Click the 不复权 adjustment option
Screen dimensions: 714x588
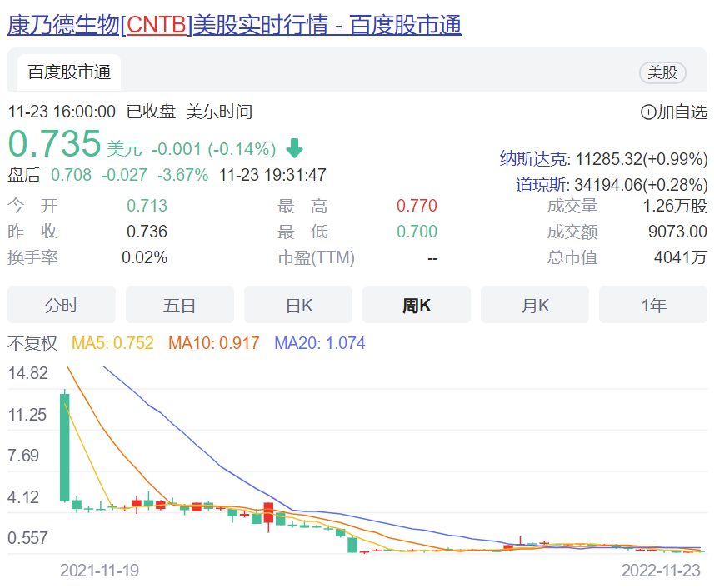32,343
